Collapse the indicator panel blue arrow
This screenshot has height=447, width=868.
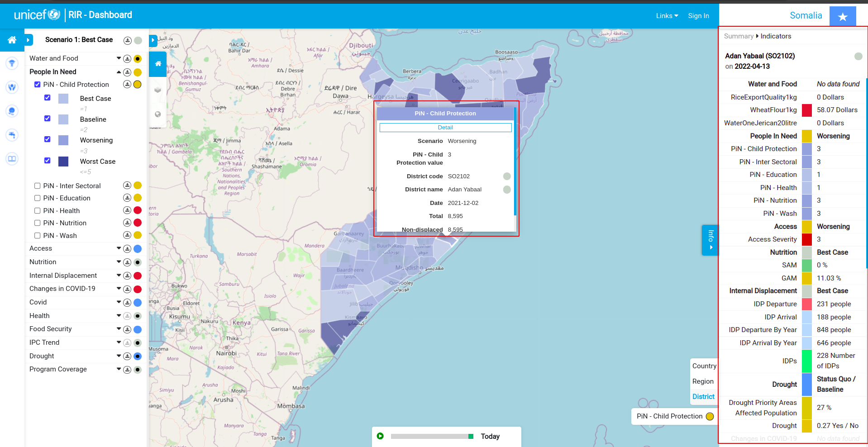[153, 40]
